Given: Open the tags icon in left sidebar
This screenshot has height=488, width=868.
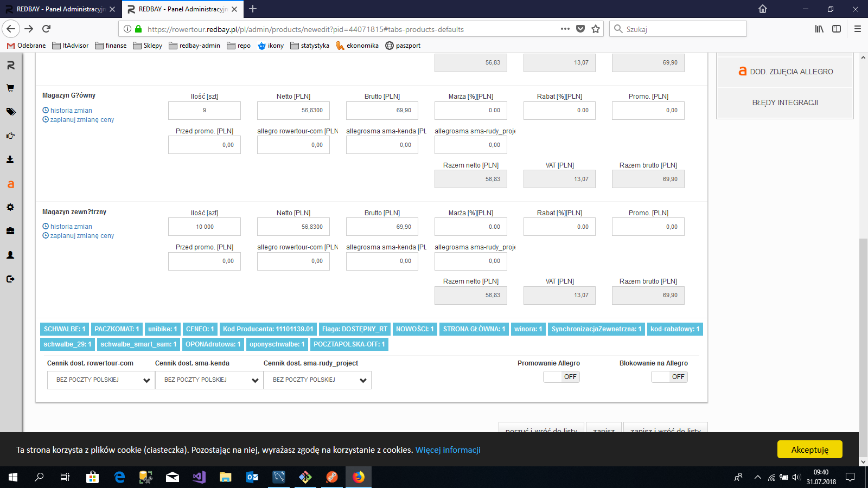Looking at the screenshot, I should (x=10, y=112).
